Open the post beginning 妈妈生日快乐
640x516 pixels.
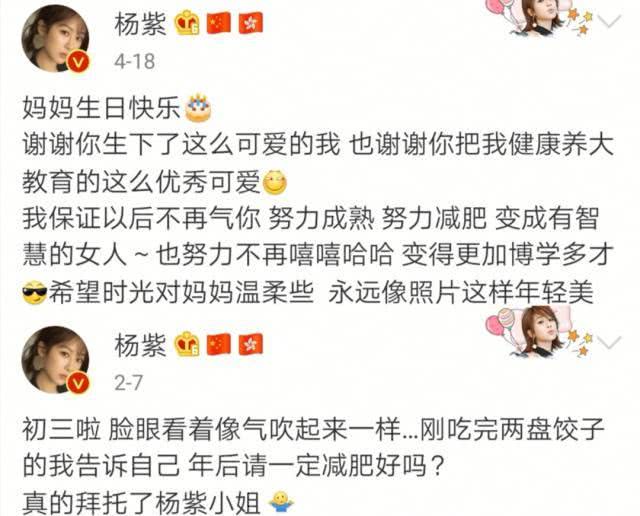coord(318,201)
